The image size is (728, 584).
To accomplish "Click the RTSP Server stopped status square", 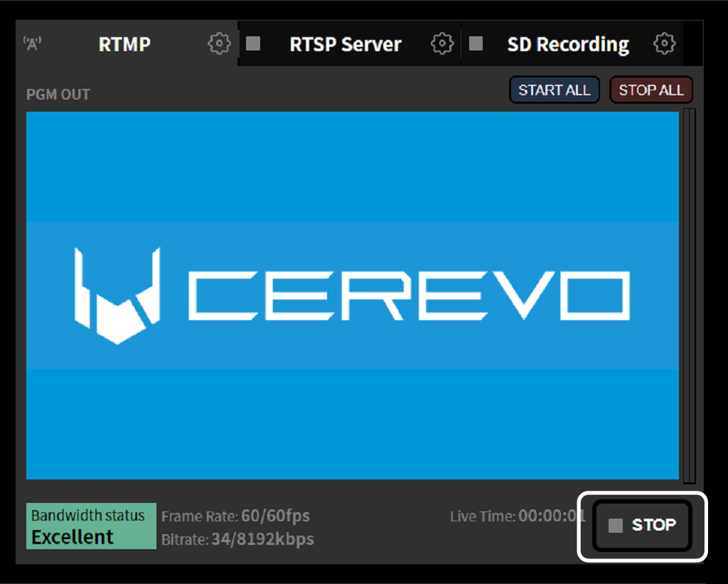I will (253, 44).
